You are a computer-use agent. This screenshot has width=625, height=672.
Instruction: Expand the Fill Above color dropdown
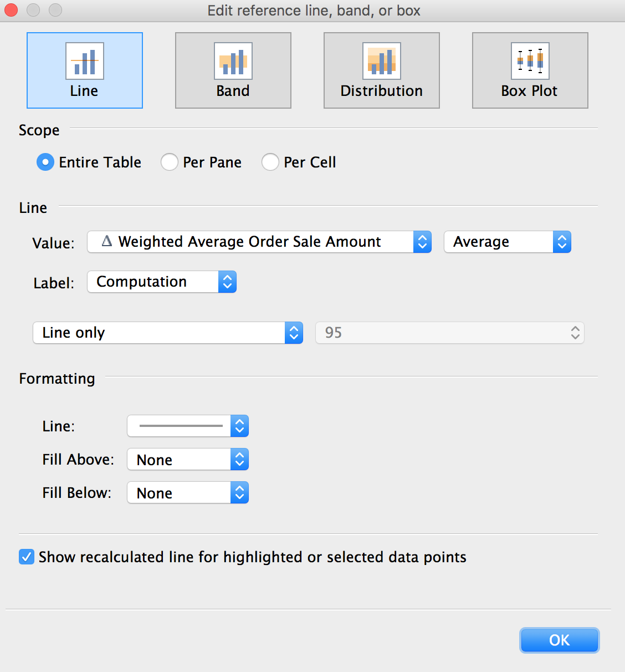click(x=188, y=460)
